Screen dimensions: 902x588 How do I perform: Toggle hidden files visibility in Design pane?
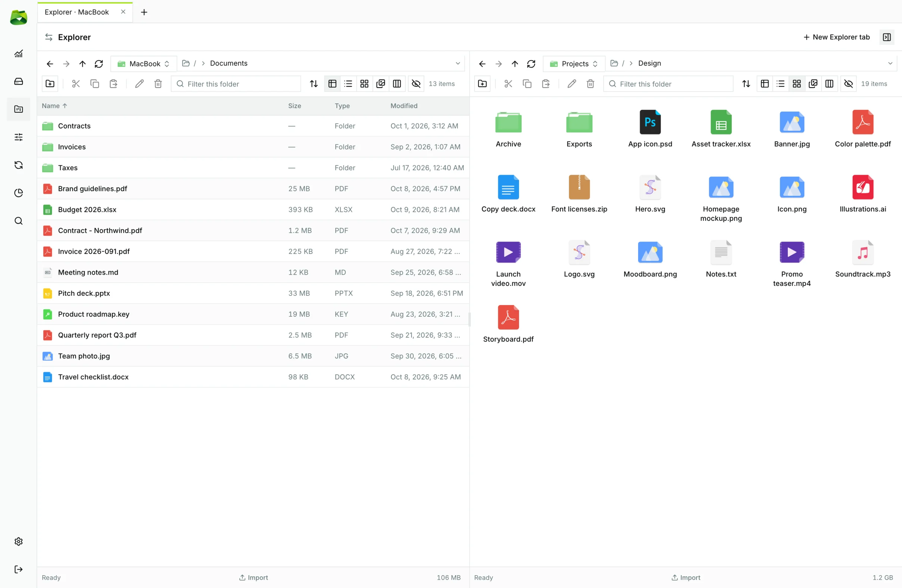(x=848, y=84)
